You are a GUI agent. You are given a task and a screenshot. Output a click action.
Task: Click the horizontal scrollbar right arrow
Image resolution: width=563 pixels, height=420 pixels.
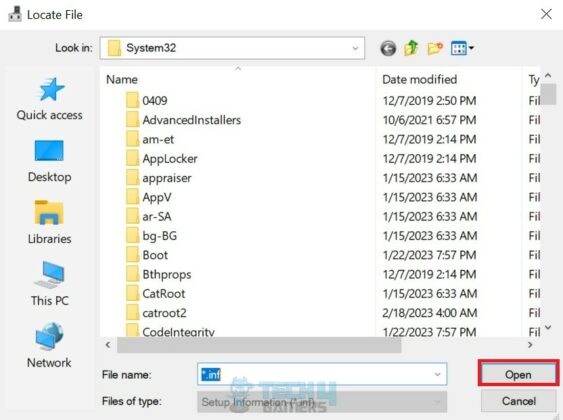click(x=530, y=345)
